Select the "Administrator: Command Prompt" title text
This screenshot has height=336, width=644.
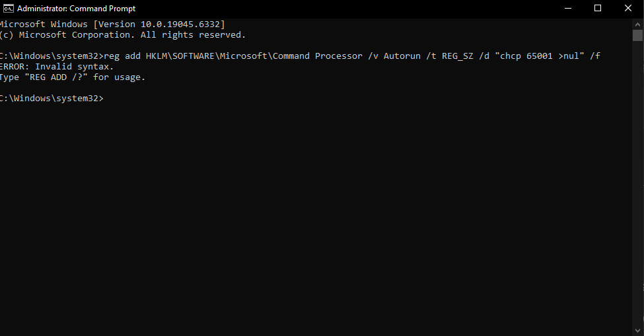77,9
